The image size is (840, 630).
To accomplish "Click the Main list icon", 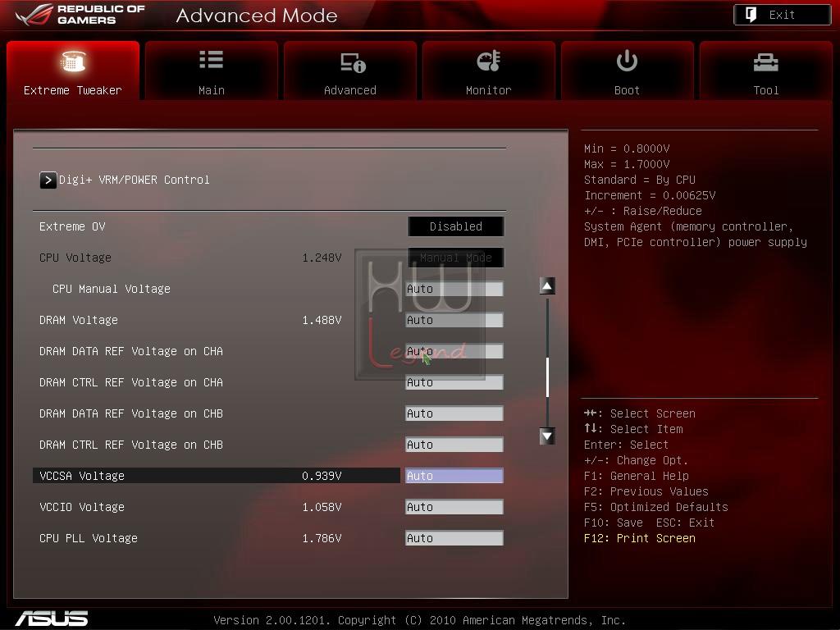I will click(x=211, y=59).
